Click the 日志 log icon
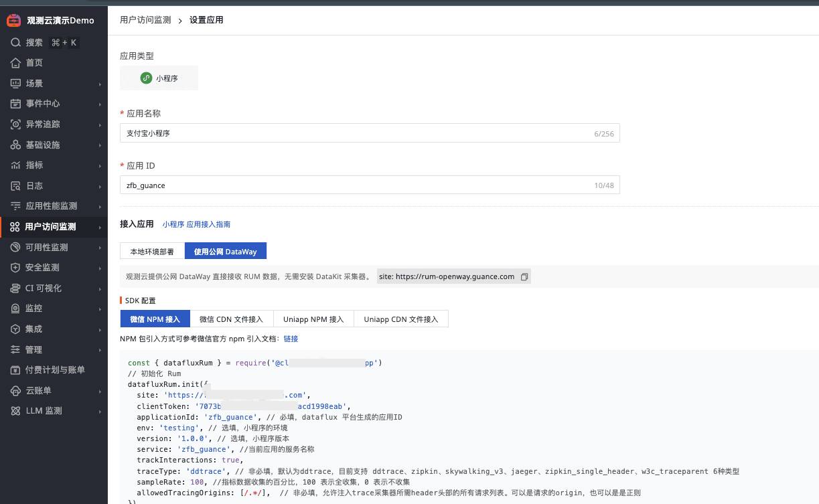The height and width of the screenshot is (504, 819). [x=15, y=186]
